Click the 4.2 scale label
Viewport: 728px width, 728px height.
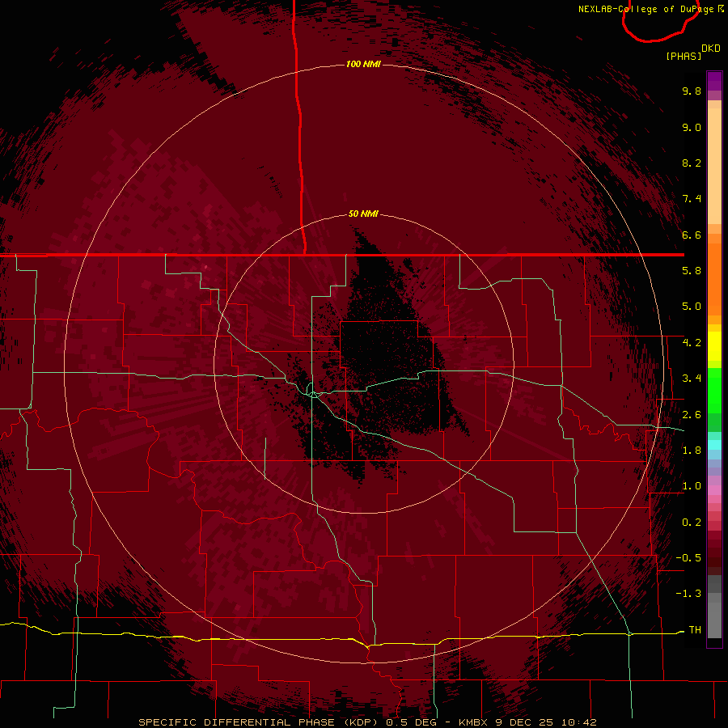[692, 343]
